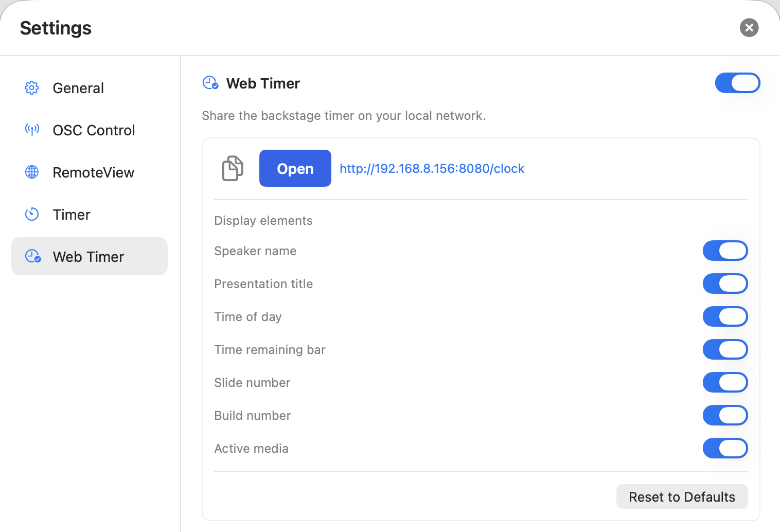Click Reset to Defaults button
The height and width of the screenshot is (532, 780).
click(682, 496)
